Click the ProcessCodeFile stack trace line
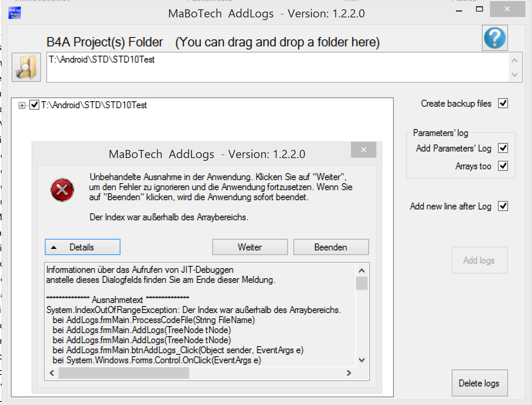The width and height of the screenshot is (532, 405). 154,320
